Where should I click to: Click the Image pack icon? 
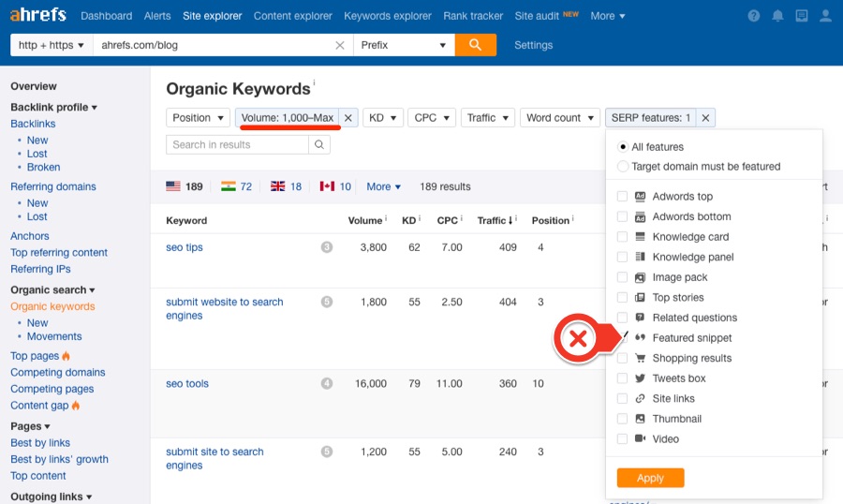point(640,277)
